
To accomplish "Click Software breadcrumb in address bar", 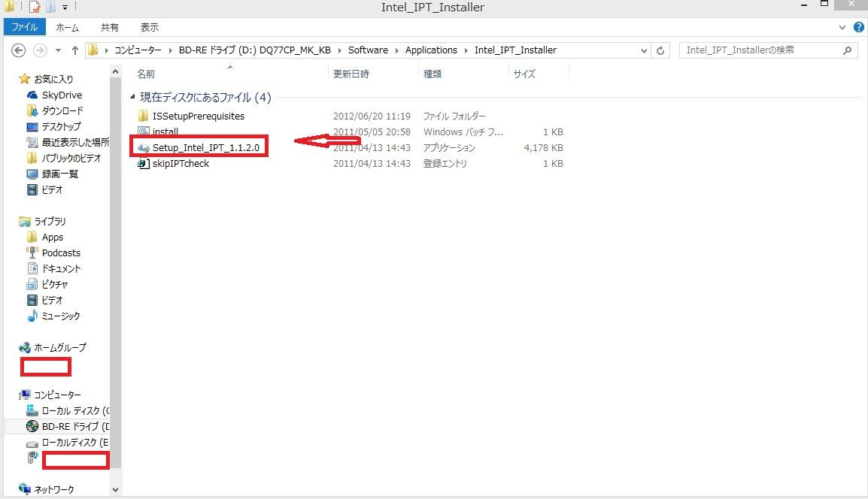I will click(x=368, y=50).
